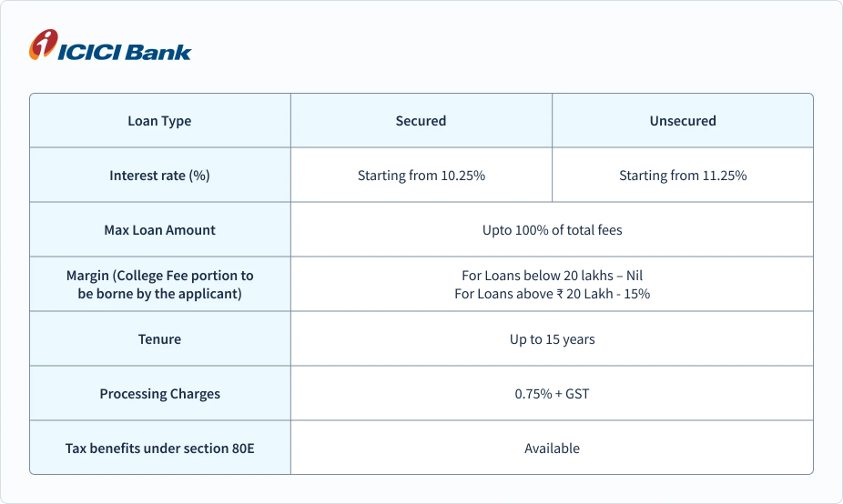Select Tax benefits under section 80E label
The image size is (843, 504).
[x=159, y=449]
